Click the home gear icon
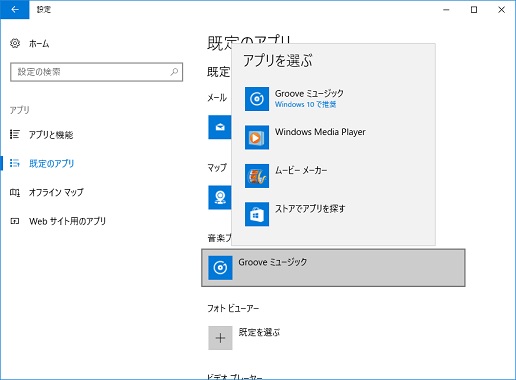Screen dimensions: 516x380 pyautogui.click(x=15, y=43)
